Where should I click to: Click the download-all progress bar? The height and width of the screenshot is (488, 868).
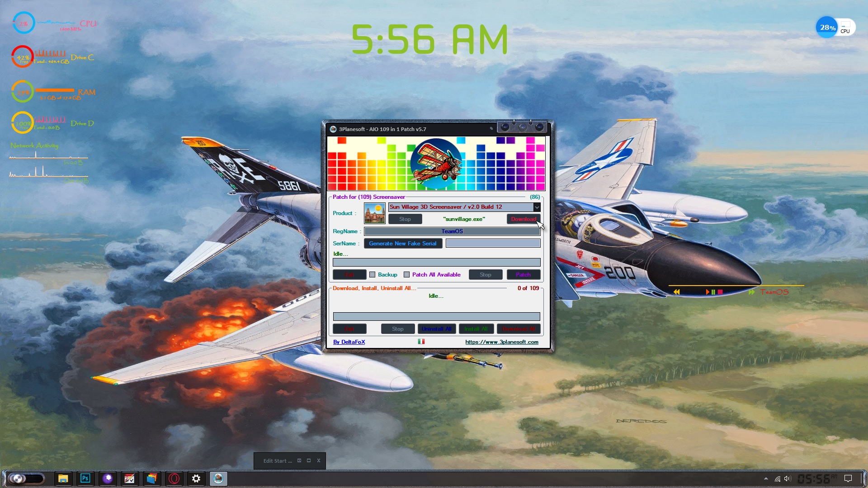[436, 317]
